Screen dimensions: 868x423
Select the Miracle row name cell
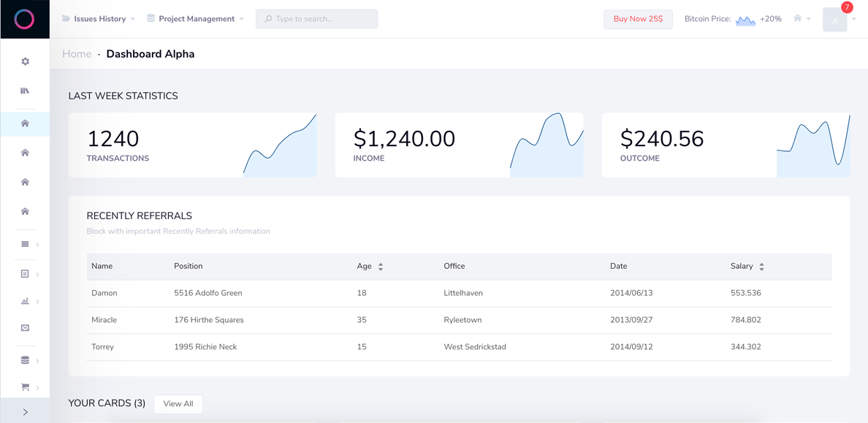[x=104, y=319]
